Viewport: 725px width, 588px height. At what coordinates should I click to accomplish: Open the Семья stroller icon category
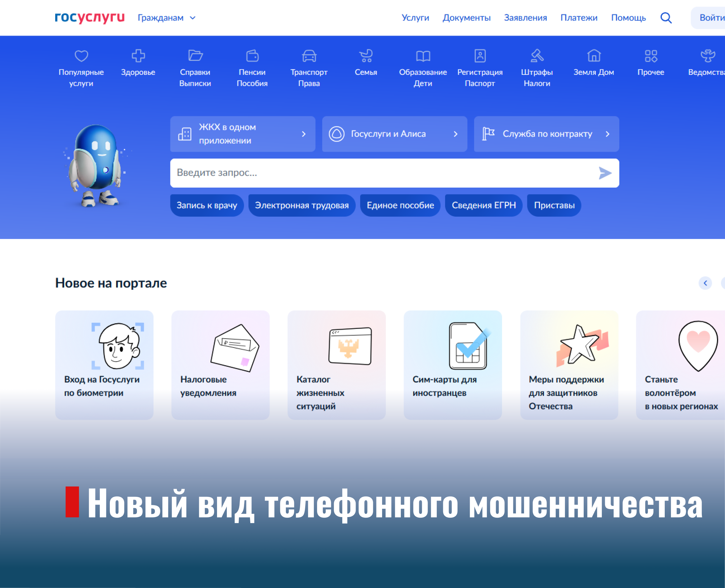pyautogui.click(x=366, y=56)
